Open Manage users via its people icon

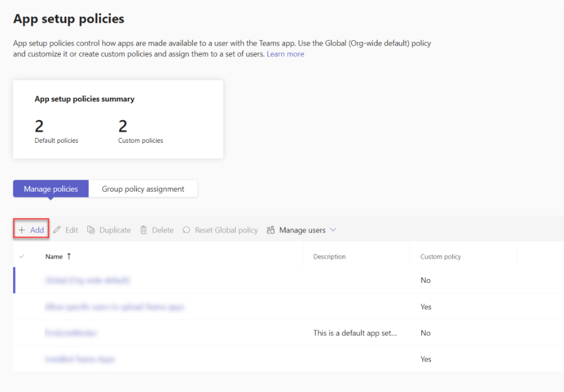pos(270,230)
